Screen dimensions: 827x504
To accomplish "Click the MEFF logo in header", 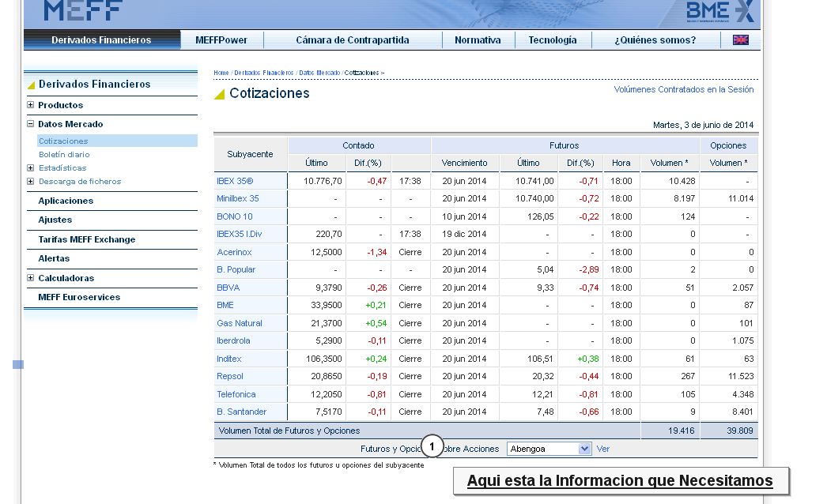I will click(83, 10).
